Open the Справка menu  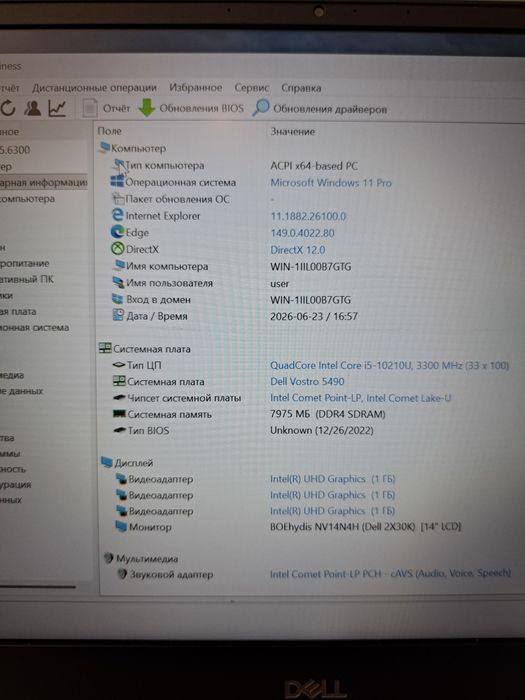(301, 88)
